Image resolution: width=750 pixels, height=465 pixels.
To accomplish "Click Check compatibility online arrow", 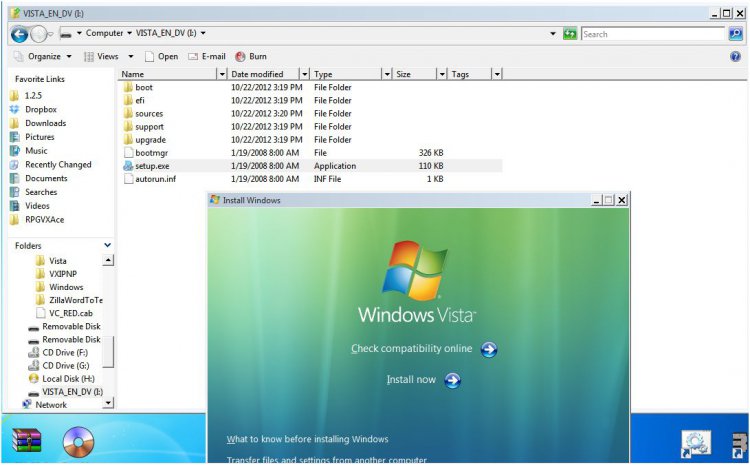I will pyautogui.click(x=489, y=349).
